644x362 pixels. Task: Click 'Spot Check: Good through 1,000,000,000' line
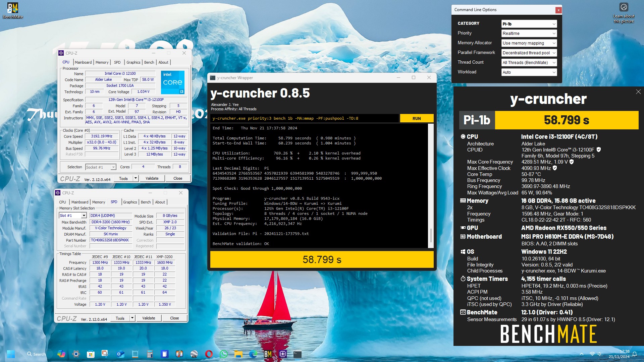pyautogui.click(x=257, y=188)
